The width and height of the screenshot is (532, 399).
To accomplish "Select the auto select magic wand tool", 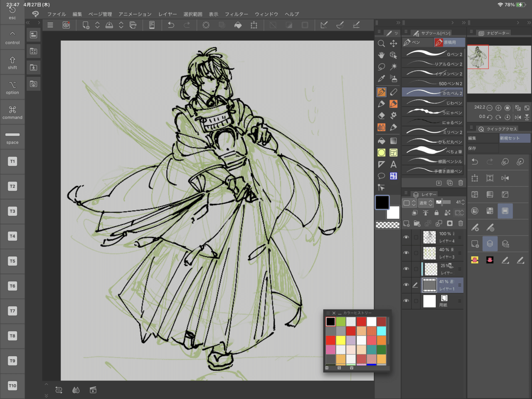I will (394, 67).
